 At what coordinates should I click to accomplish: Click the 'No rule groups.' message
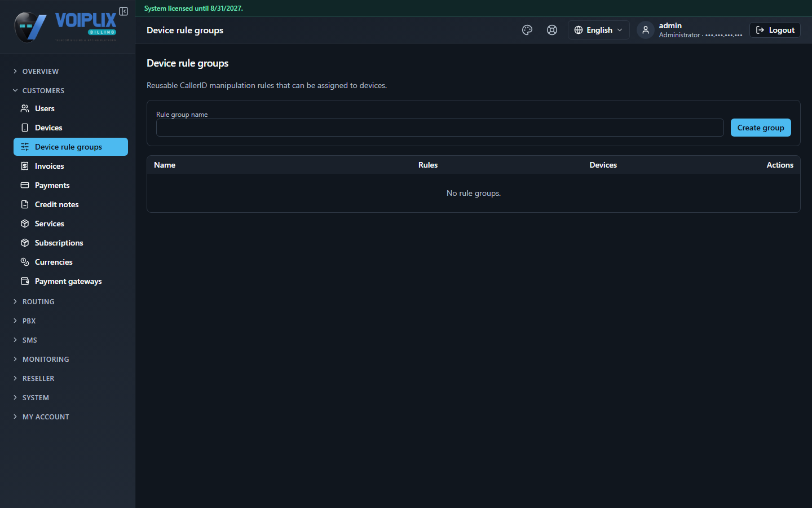tap(474, 193)
